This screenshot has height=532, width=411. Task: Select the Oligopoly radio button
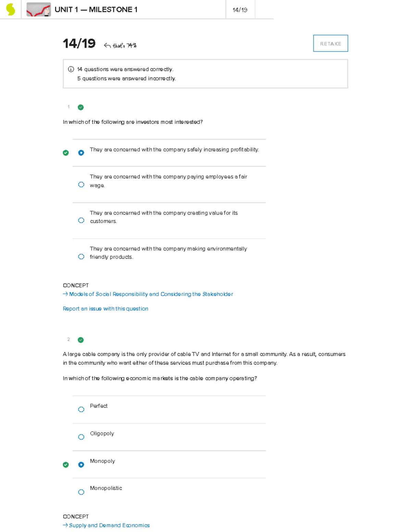tap(81, 437)
